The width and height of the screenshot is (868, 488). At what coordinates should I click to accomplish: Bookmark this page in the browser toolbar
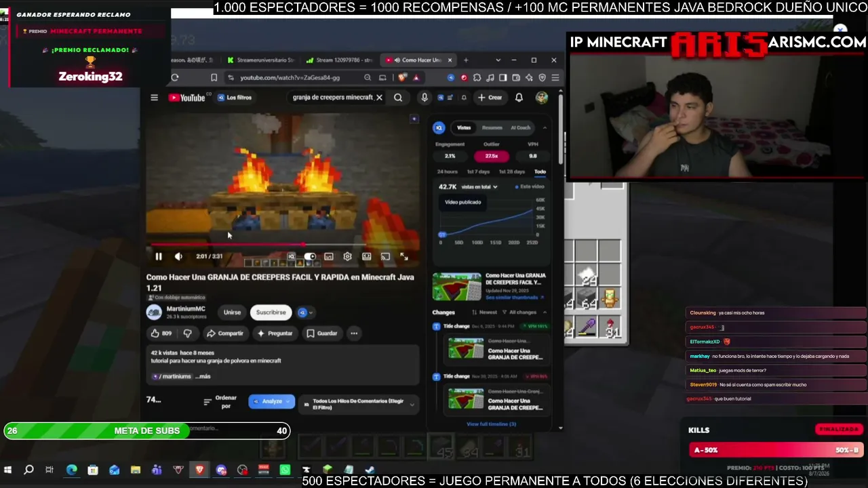tap(214, 78)
